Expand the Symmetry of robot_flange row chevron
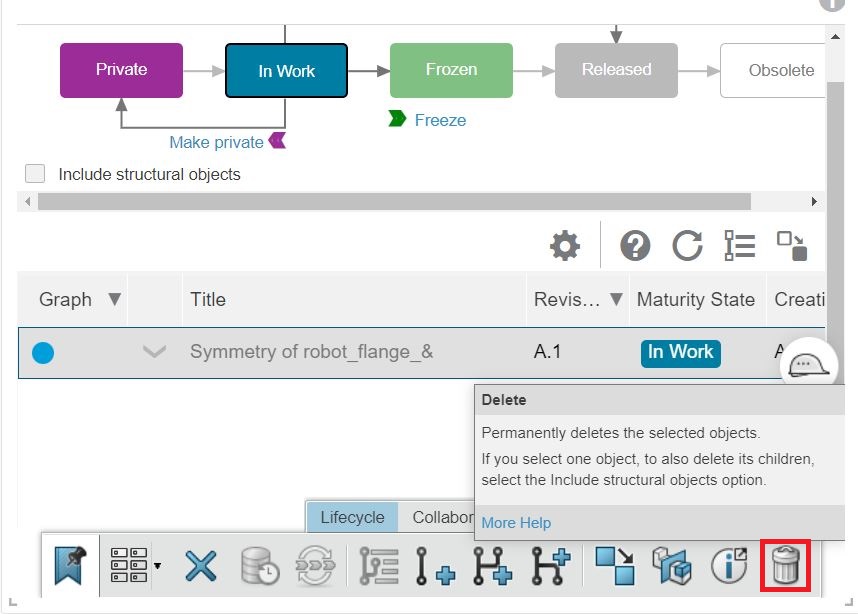 coord(154,352)
